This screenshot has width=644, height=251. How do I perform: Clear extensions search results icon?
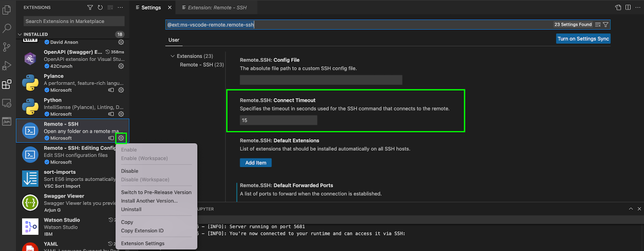click(x=110, y=7)
